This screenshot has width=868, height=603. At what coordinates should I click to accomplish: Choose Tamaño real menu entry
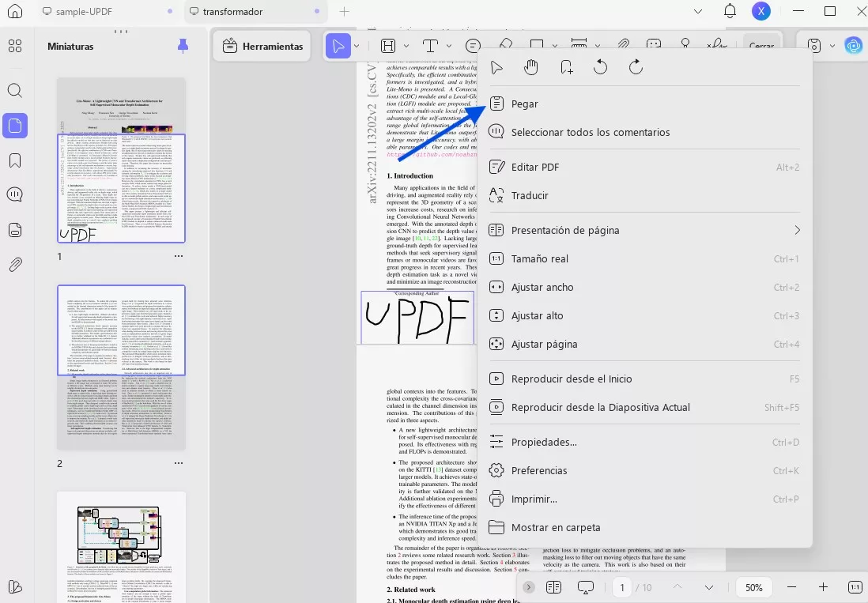(644, 259)
